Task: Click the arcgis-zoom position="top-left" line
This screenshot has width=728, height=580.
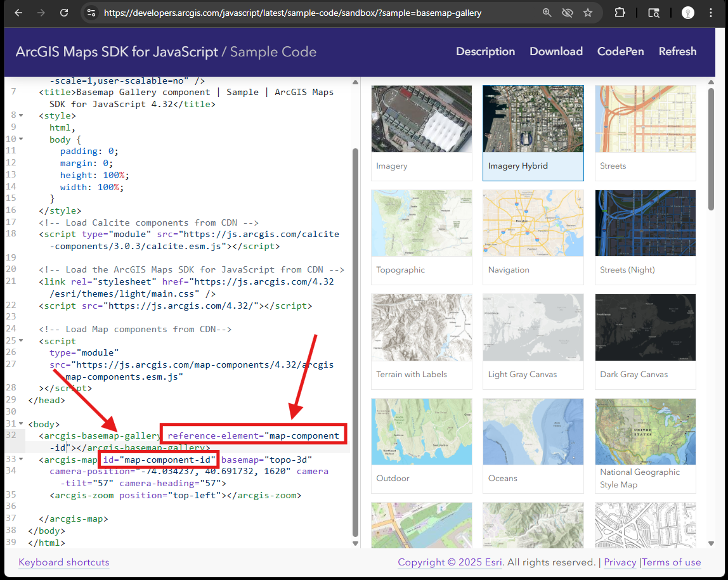Action: pos(176,496)
